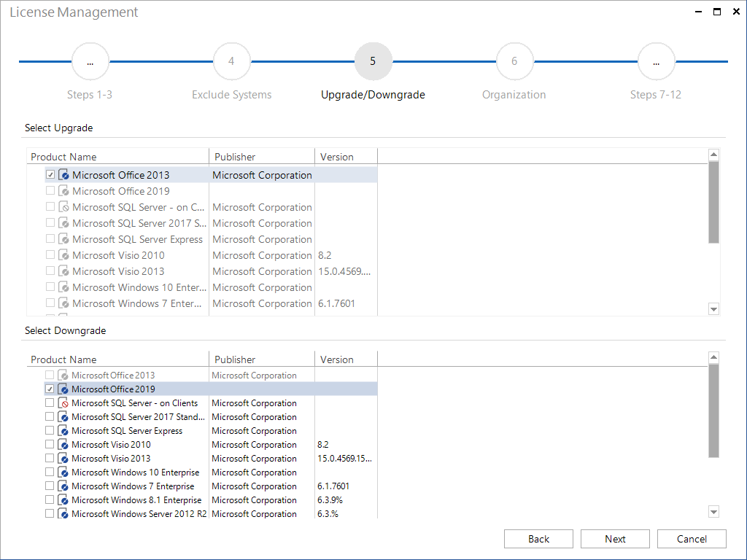Click the upgrade list scrollbar thumb
The height and width of the screenshot is (560, 747).
[x=713, y=203]
